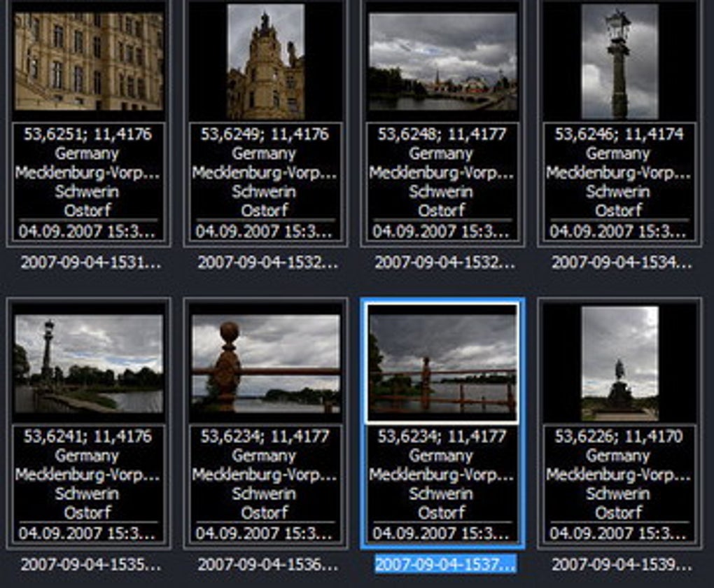Image resolution: width=714 pixels, height=588 pixels.
Task: Select the city skyline across water thumbnail
Action: (x=442, y=62)
